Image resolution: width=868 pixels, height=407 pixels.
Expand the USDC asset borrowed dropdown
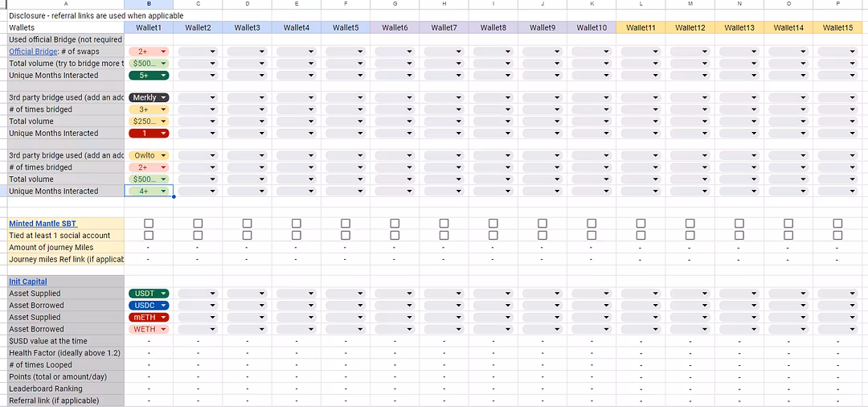pos(149,306)
